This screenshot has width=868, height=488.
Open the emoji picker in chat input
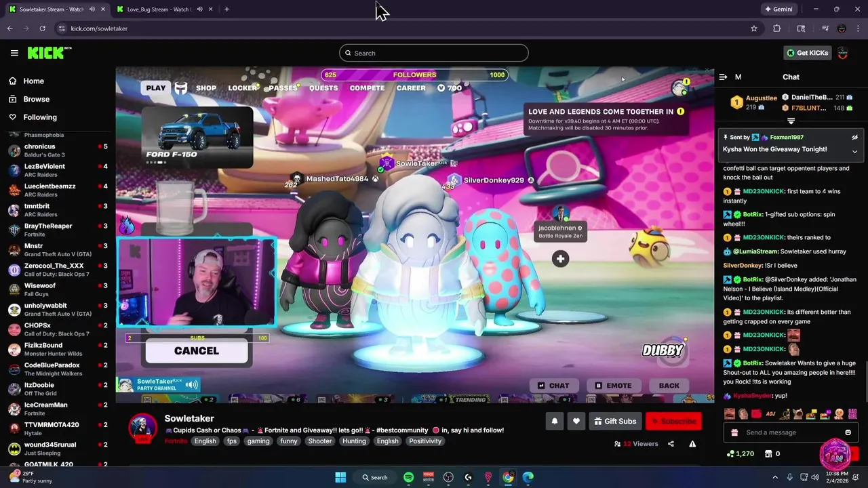pyautogui.click(x=848, y=432)
